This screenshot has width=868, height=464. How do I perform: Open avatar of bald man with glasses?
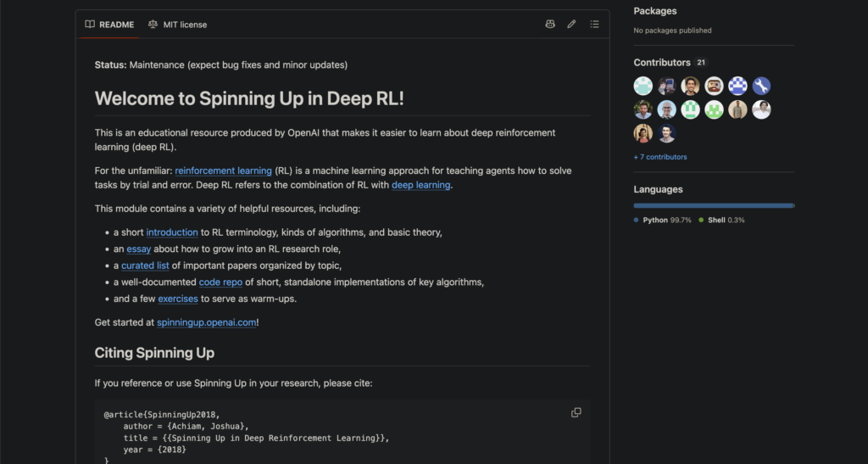coord(666,109)
